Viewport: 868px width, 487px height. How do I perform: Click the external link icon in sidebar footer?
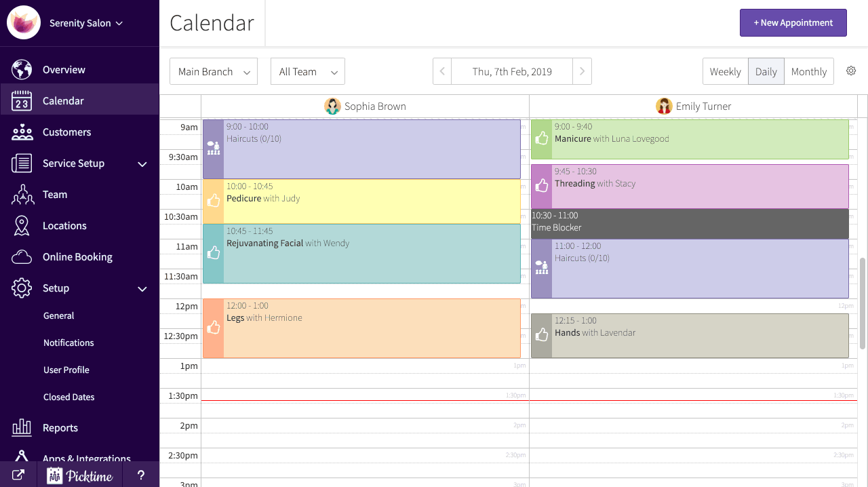coord(18,475)
